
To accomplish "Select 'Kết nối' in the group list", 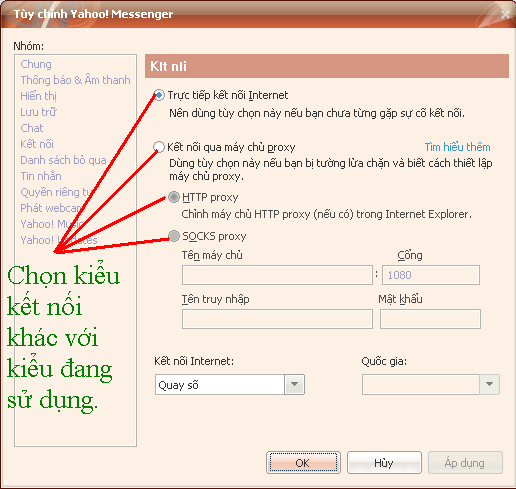I will tap(37, 144).
